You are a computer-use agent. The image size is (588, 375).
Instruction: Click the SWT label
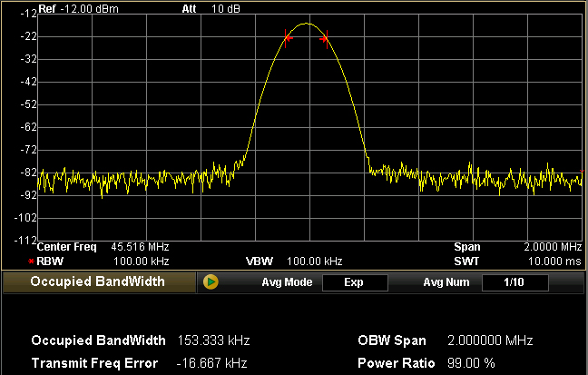pos(466,262)
